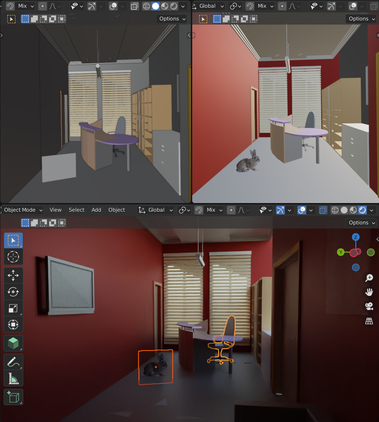Switch the bottom viewport to solid shading

(344, 210)
